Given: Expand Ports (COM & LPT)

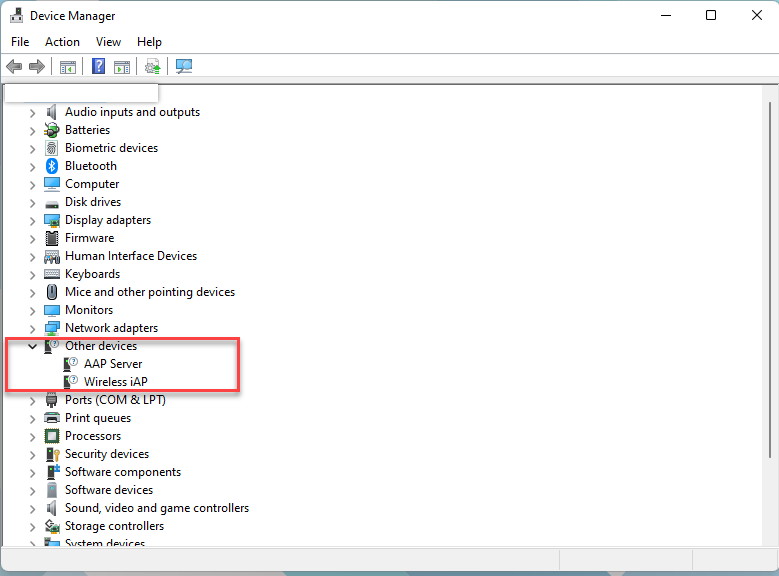Looking at the screenshot, I should (x=32, y=401).
